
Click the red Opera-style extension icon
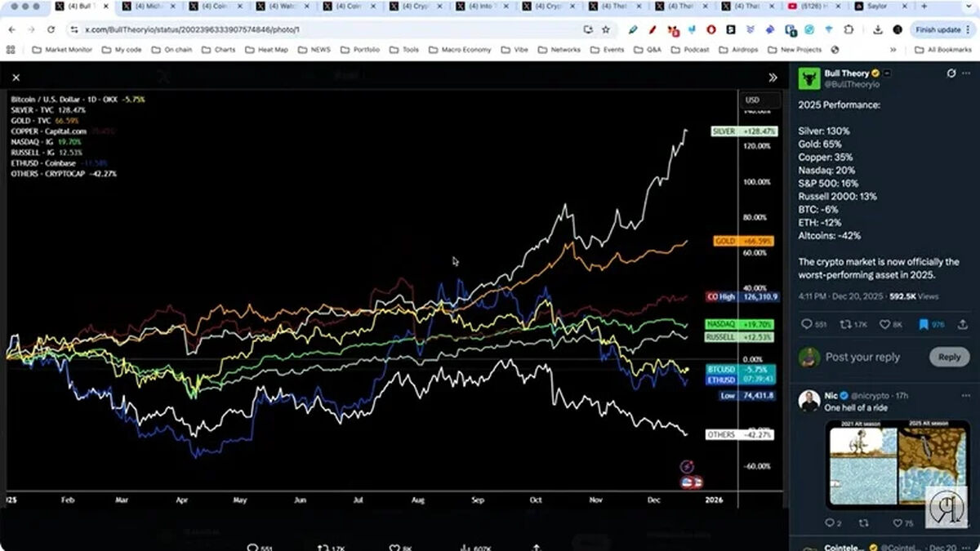click(711, 29)
